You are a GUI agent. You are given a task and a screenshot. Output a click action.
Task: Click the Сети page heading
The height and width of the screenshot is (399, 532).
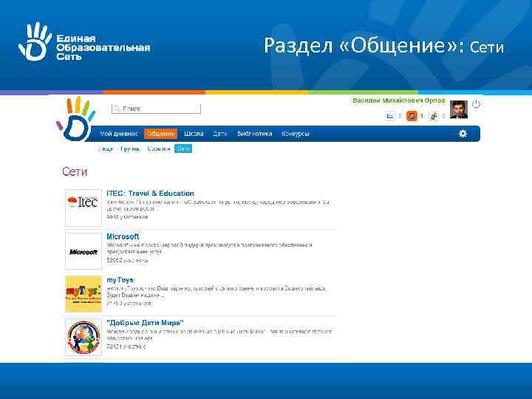75,171
